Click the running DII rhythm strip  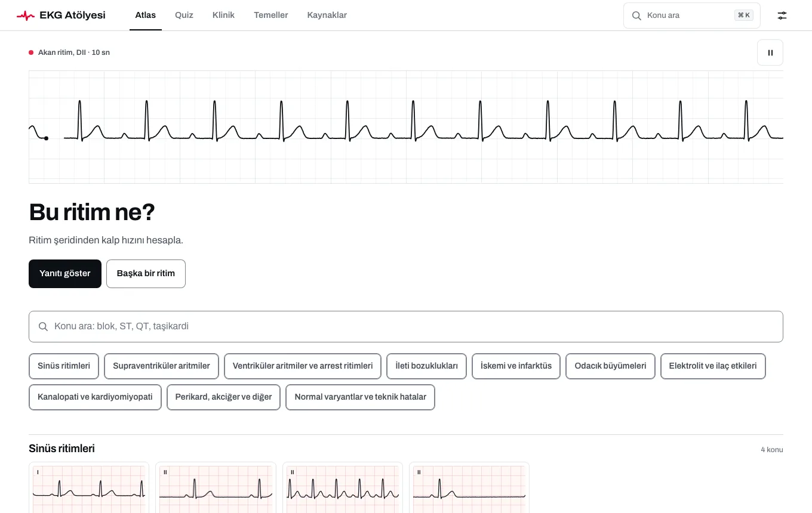pyautogui.click(x=406, y=127)
